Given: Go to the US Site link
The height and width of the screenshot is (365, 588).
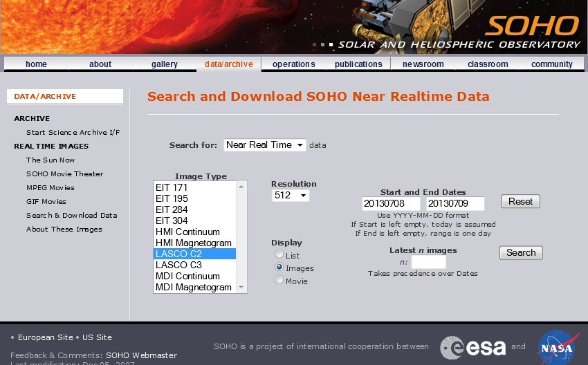Looking at the screenshot, I should coord(97,337).
